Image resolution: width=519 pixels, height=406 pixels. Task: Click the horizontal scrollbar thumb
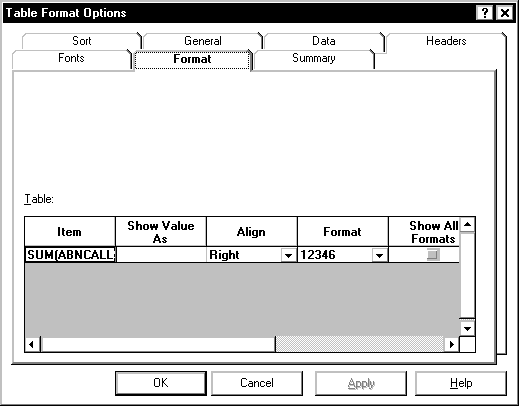158,344
